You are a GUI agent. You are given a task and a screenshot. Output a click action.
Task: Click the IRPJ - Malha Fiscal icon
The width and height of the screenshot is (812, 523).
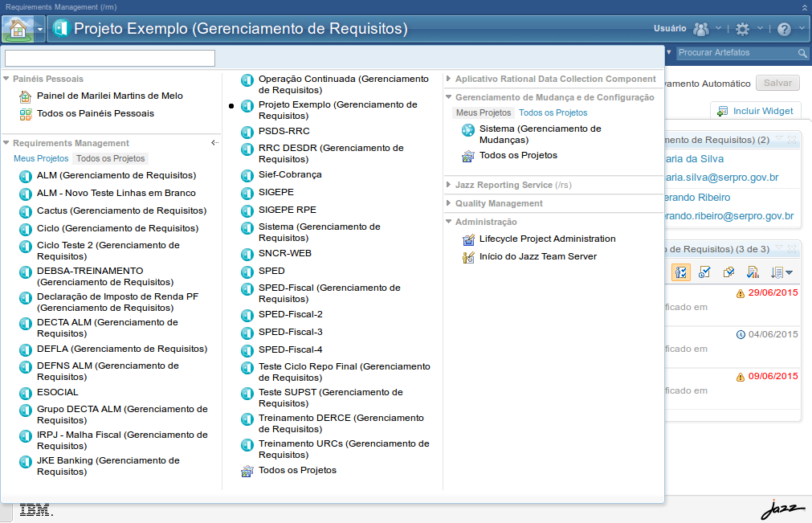coord(26,436)
